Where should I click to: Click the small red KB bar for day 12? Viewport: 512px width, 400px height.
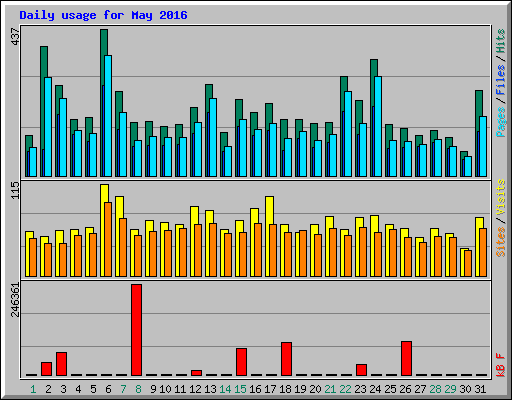coord(196,373)
